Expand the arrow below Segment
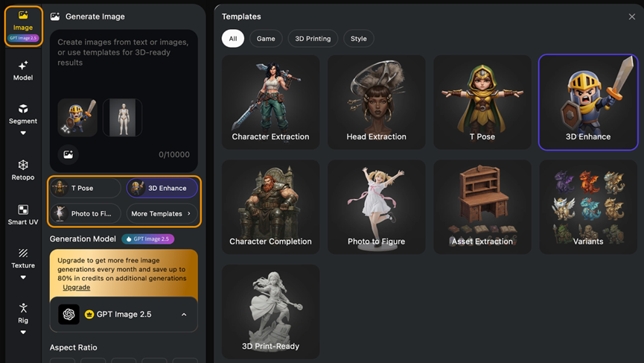Image resolution: width=644 pixels, height=363 pixels. pyautogui.click(x=23, y=133)
